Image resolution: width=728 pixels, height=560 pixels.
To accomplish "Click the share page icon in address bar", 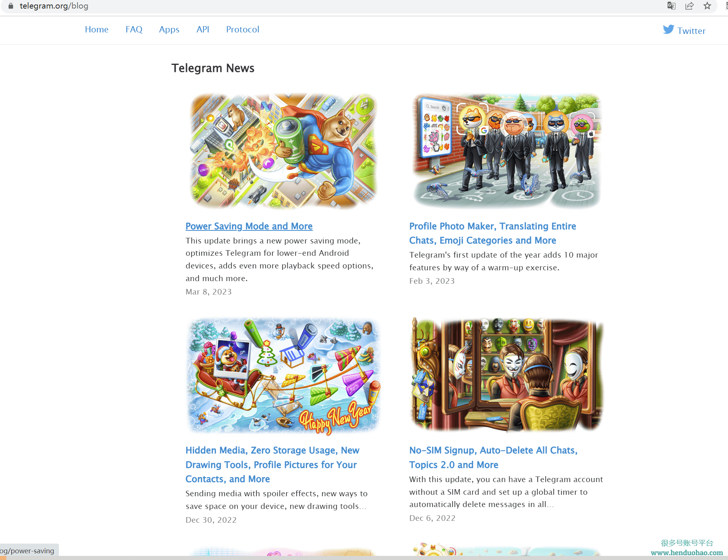I will tap(689, 6).
